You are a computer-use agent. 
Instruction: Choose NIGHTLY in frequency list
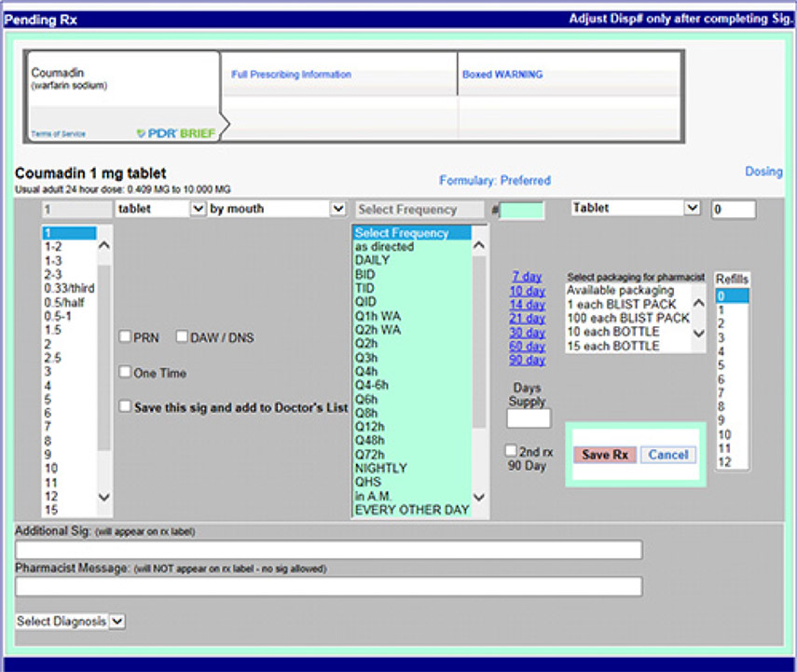point(412,468)
